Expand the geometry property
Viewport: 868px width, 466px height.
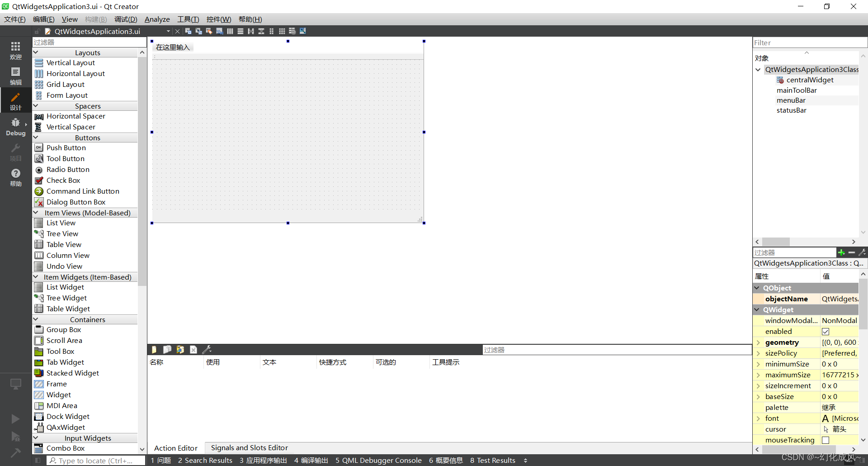click(758, 342)
